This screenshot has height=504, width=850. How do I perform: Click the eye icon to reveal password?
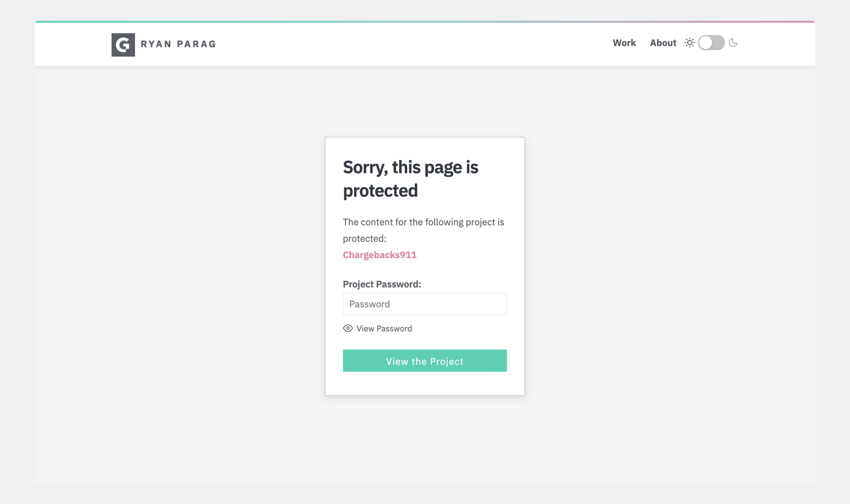tap(347, 328)
